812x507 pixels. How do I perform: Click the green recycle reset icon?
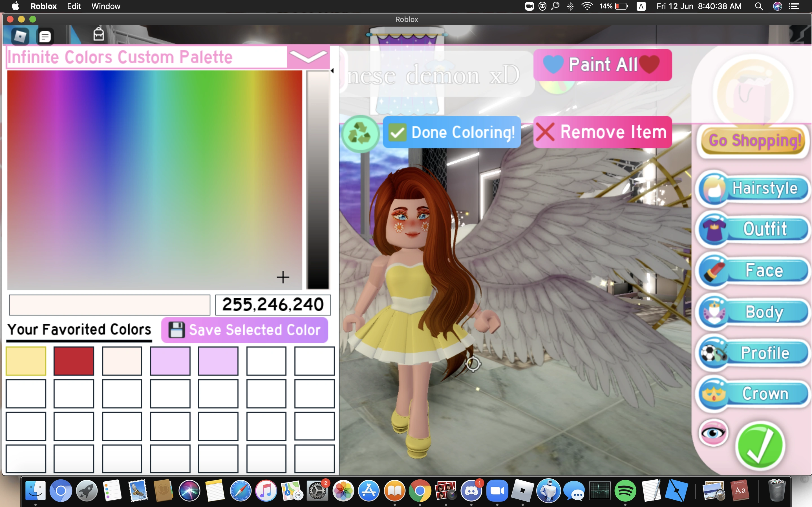360,134
